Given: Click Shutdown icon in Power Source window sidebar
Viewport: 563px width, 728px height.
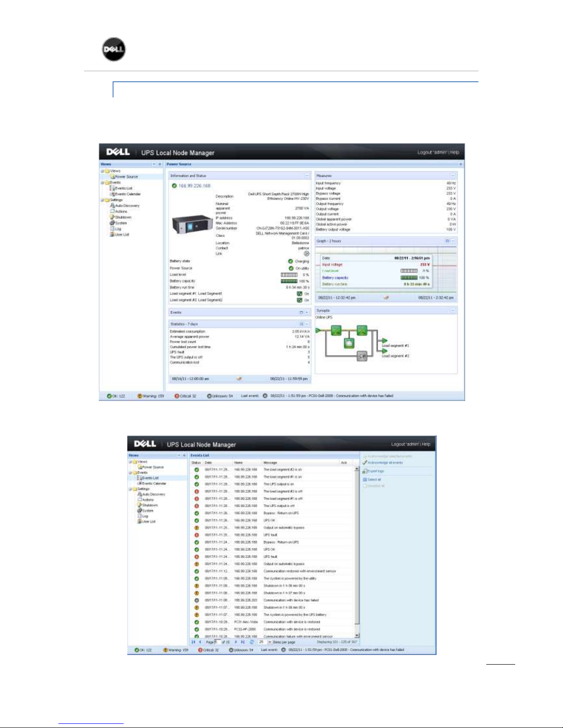Looking at the screenshot, I should (112, 217).
